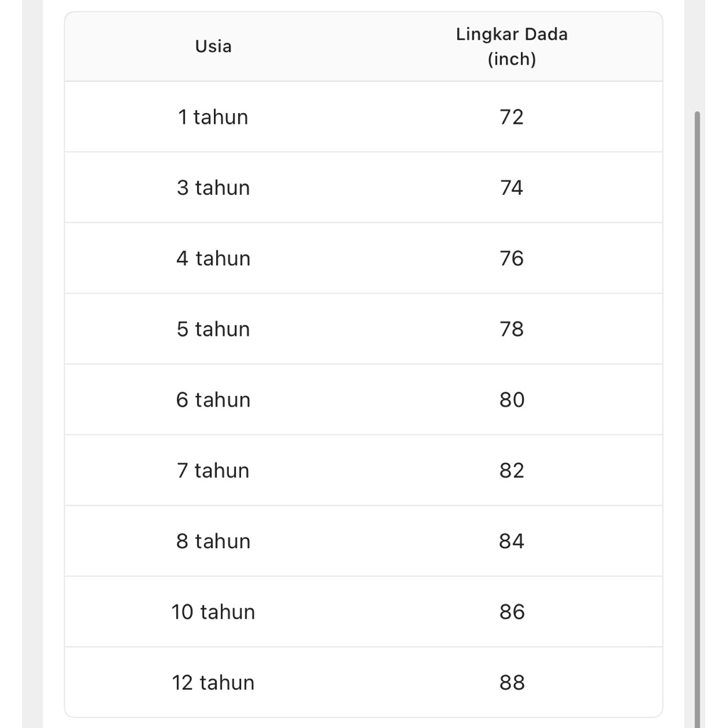Select the chest value 78
The width and height of the screenshot is (728, 728).
512,329
